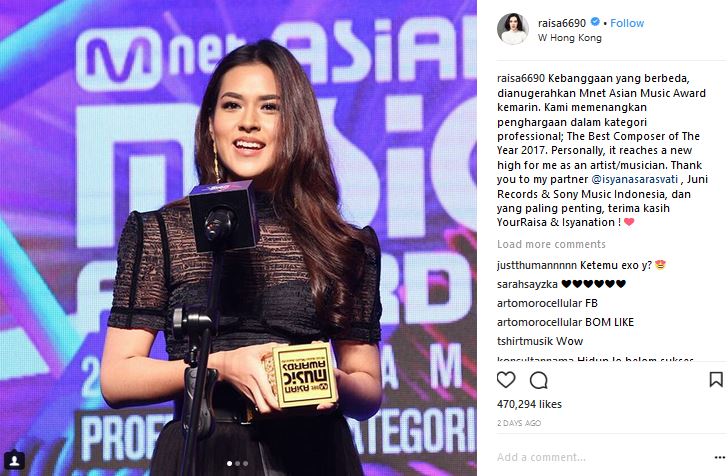Open the comment speech bubble icon
The image size is (728, 476).
pos(539,380)
